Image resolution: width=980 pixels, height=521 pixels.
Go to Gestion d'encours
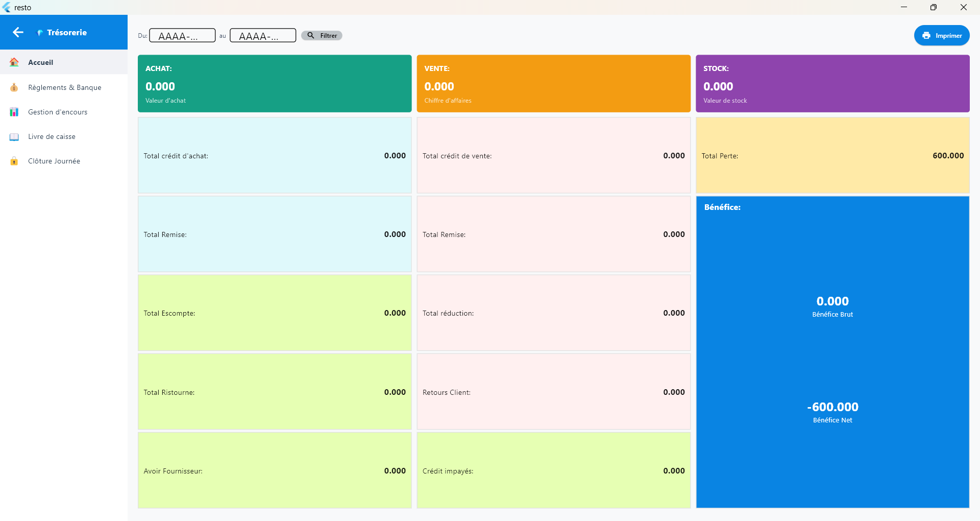tap(64, 112)
